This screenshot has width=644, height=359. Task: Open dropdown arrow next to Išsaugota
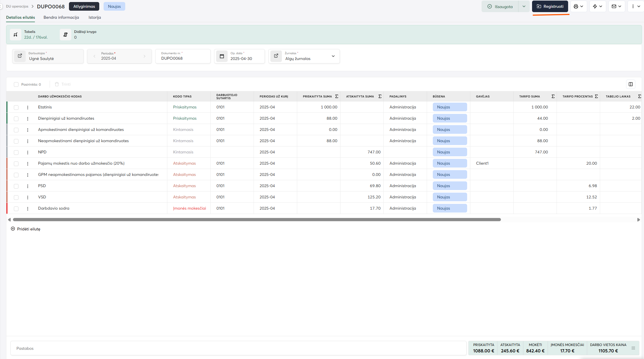(x=524, y=6)
